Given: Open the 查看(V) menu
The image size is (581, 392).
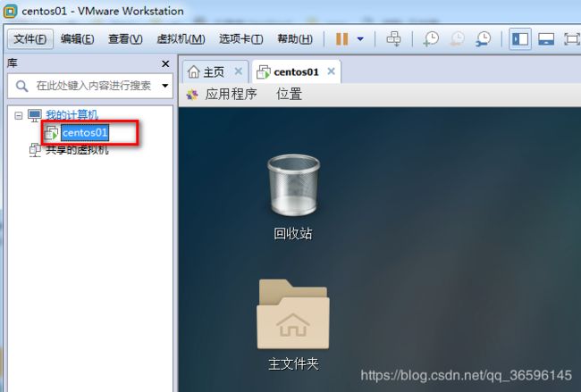Looking at the screenshot, I should point(125,39).
